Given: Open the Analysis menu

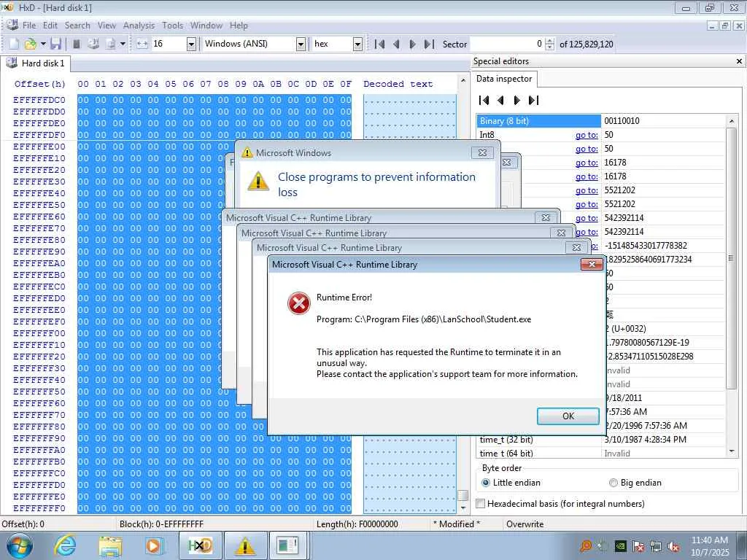Looking at the screenshot, I should pos(139,26).
